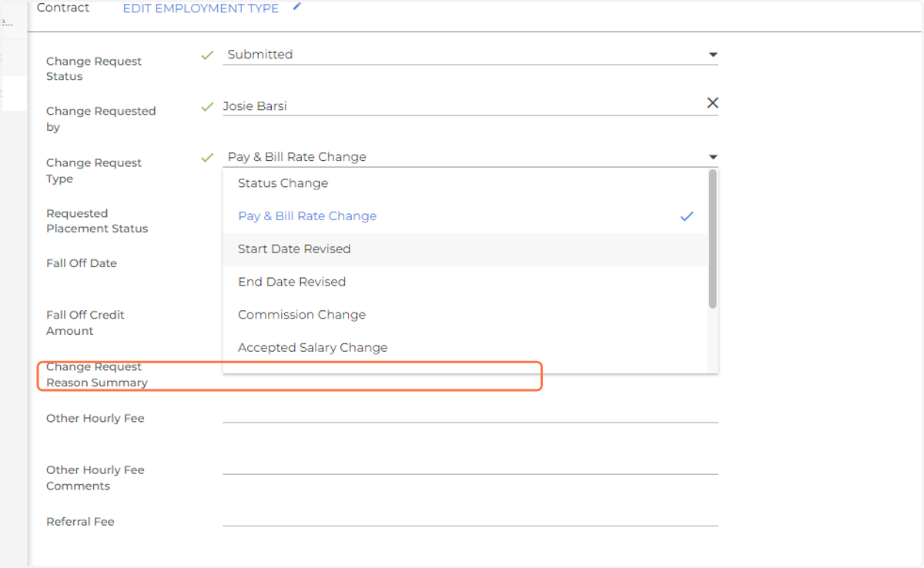Click the Referral Fee input field

click(470, 517)
